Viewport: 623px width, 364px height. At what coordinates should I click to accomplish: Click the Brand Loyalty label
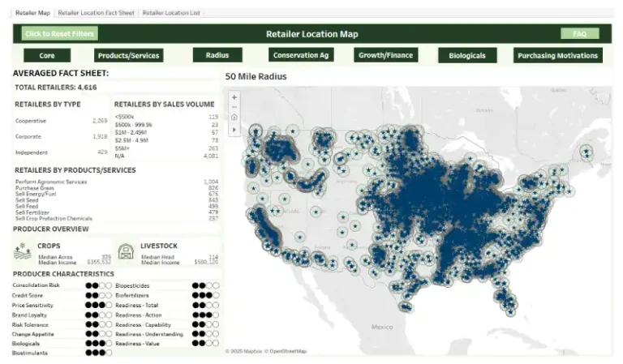click(x=29, y=315)
